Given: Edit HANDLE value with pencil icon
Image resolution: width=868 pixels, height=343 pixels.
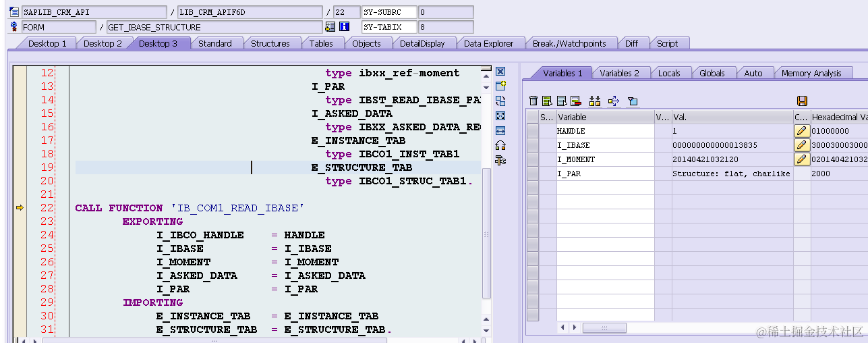Looking at the screenshot, I should point(801,131).
